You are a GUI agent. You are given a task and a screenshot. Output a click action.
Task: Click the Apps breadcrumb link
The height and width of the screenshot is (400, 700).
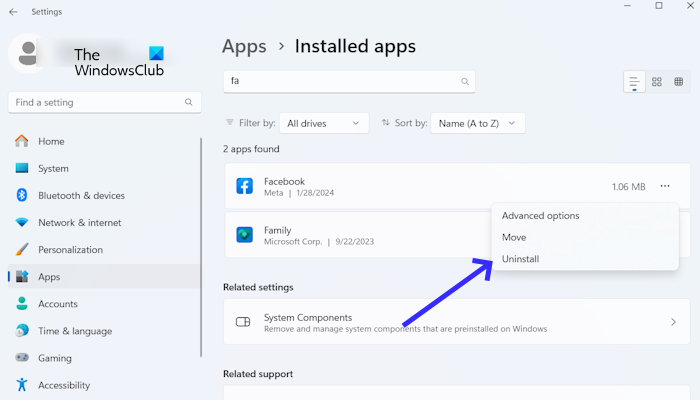[243, 46]
